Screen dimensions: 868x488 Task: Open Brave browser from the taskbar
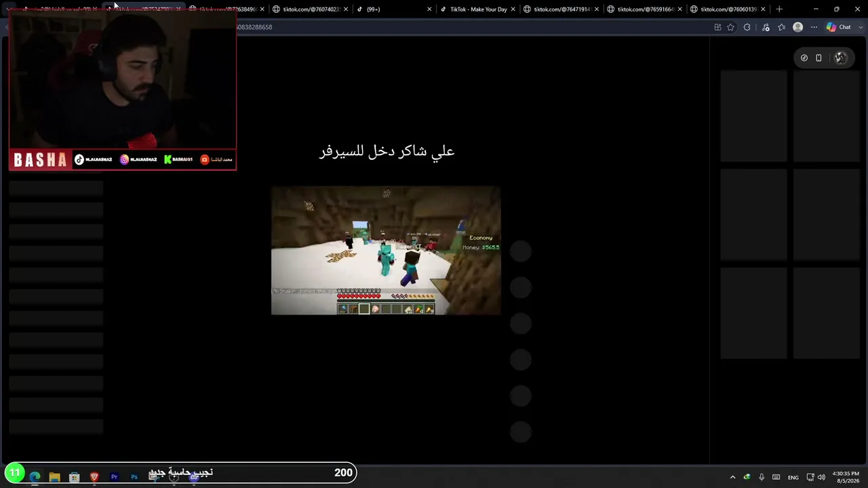coord(94,477)
